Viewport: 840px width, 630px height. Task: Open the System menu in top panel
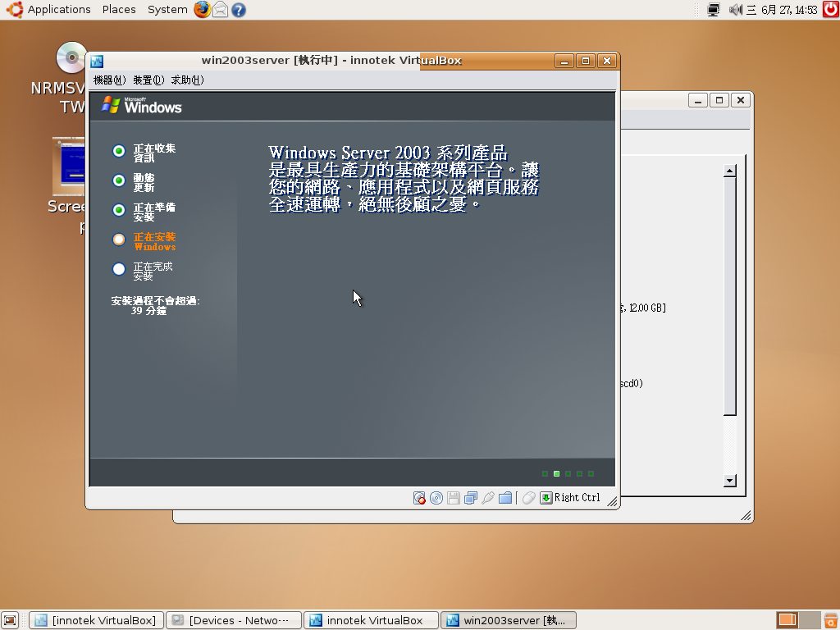(x=167, y=10)
